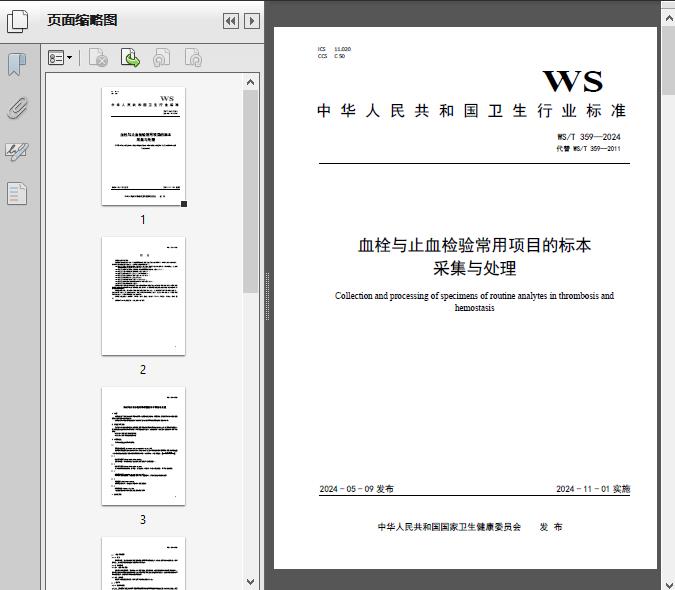Select page 2 thumbnail

click(143, 296)
